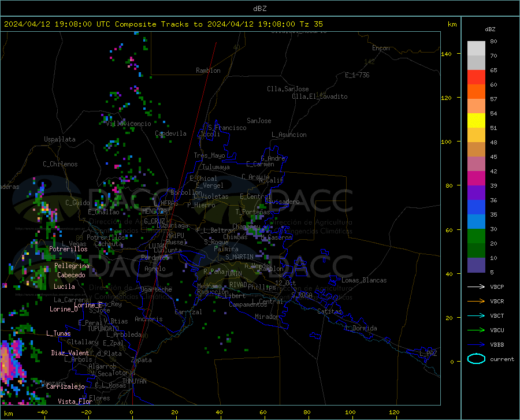
Task: Click the Divisadero map label
Action: click(x=282, y=202)
